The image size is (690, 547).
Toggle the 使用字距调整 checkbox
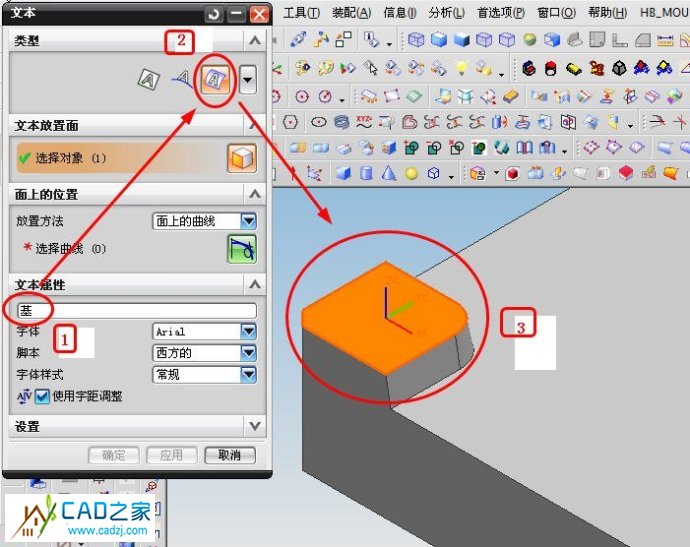[x=42, y=396]
